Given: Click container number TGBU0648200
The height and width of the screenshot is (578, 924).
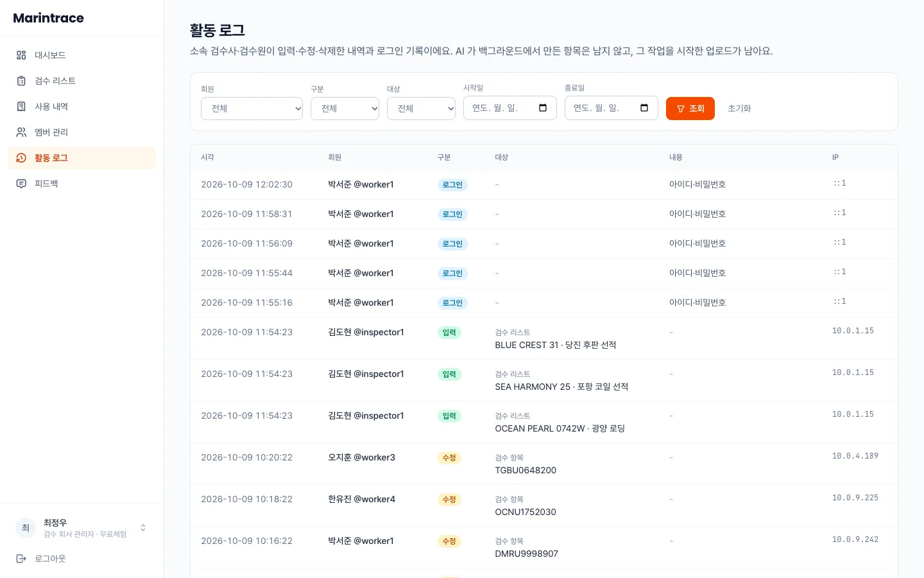Looking at the screenshot, I should (526, 470).
